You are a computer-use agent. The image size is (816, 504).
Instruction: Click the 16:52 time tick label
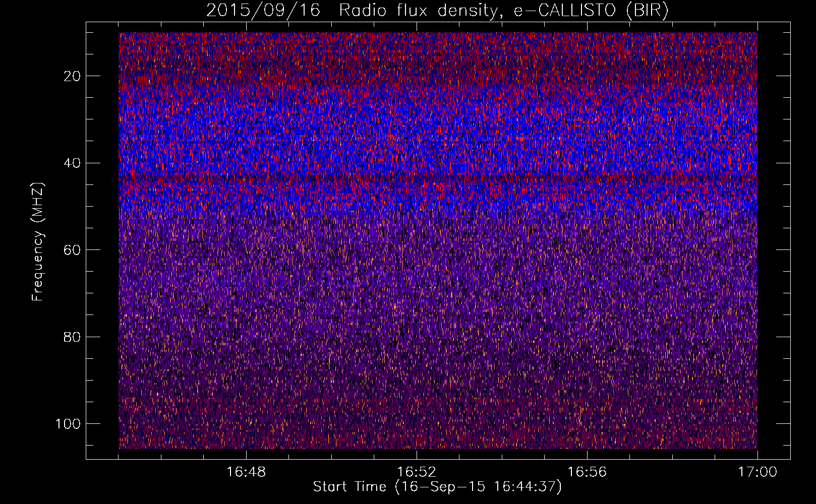coord(417,472)
